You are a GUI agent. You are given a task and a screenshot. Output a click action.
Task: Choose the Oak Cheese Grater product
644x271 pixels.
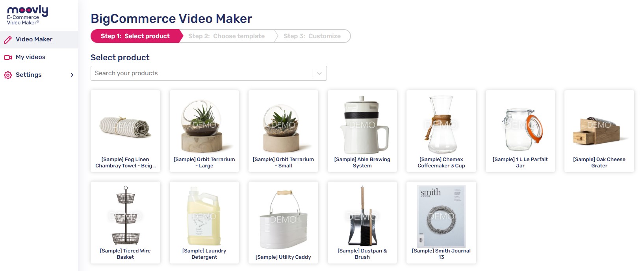coord(599,131)
